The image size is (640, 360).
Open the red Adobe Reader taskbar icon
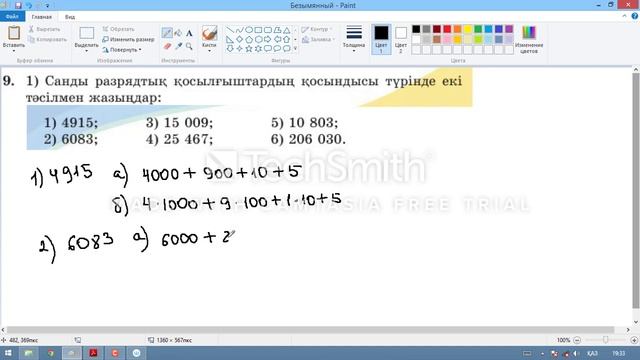click(x=93, y=353)
